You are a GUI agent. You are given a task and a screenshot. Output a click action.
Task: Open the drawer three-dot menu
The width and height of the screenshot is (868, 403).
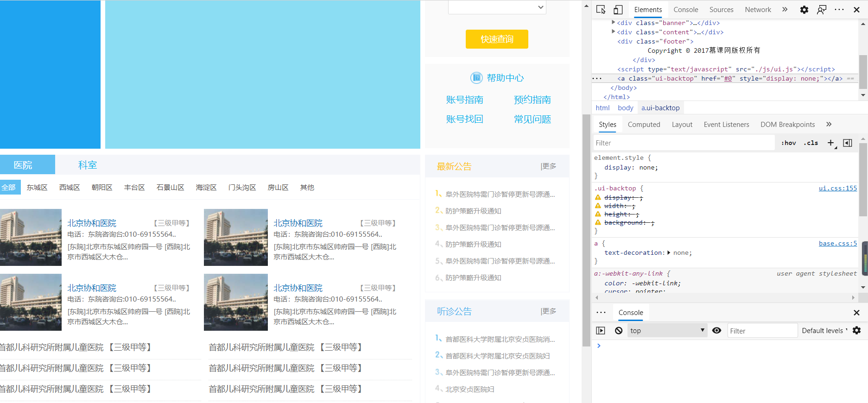(601, 313)
